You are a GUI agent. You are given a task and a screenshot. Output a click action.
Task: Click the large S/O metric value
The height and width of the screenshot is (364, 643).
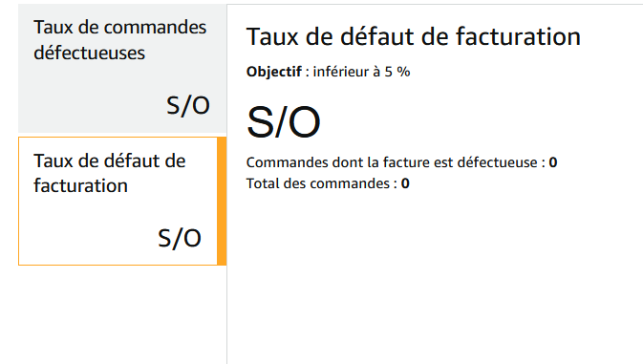click(x=284, y=121)
